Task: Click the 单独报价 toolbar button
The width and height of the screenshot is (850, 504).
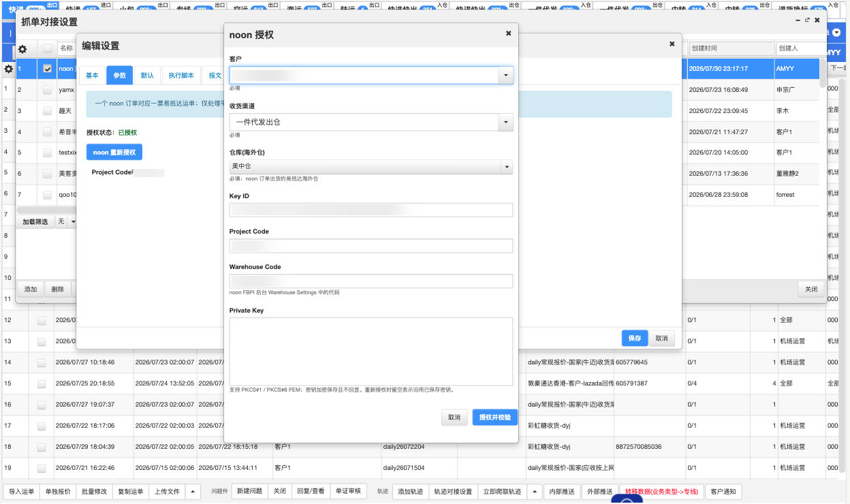Action: [58, 492]
